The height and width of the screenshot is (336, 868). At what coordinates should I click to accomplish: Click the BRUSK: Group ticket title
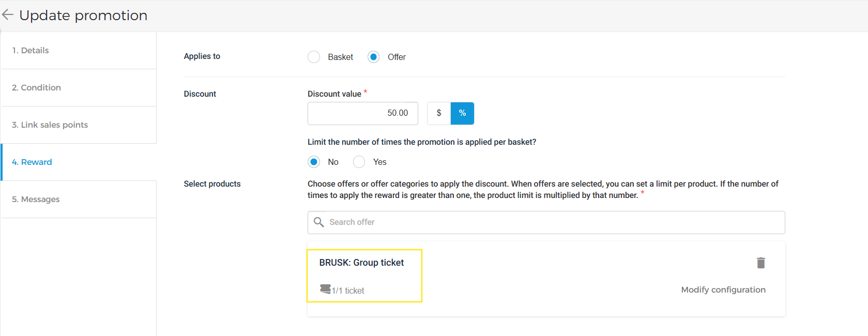[361, 263]
